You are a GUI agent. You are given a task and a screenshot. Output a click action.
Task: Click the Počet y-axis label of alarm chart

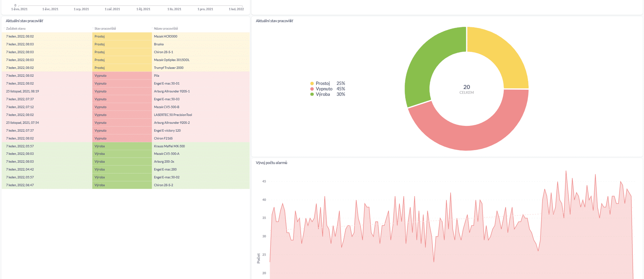click(258, 258)
